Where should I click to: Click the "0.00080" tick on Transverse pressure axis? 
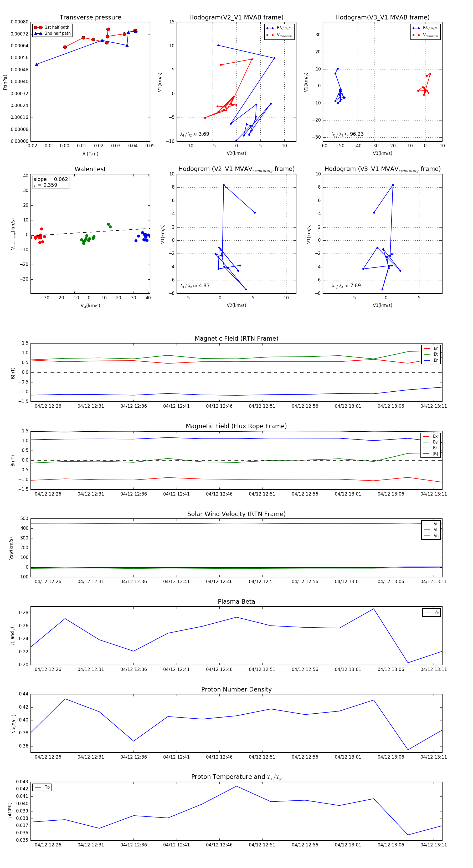pos(19,22)
